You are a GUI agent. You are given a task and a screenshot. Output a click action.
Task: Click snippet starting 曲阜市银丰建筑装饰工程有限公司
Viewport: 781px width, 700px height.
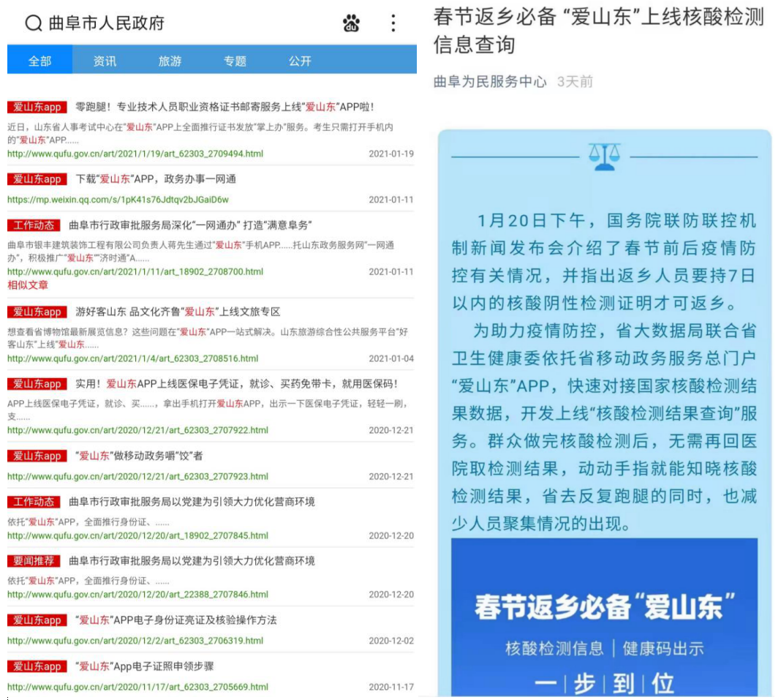pyautogui.click(x=200, y=252)
